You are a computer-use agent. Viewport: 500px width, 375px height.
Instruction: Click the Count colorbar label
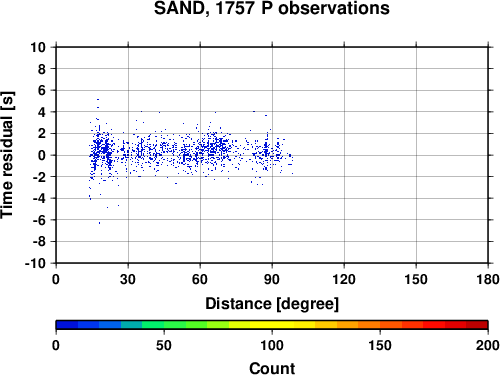coord(272,368)
